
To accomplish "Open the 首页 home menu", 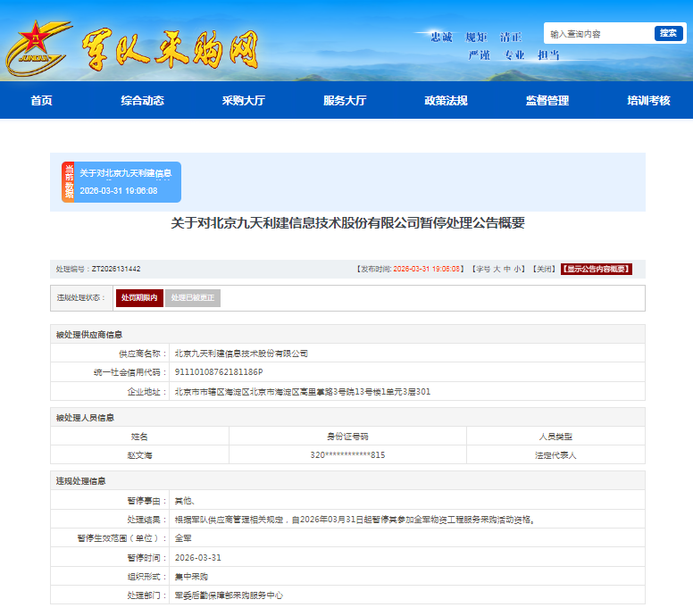I will pos(42,101).
